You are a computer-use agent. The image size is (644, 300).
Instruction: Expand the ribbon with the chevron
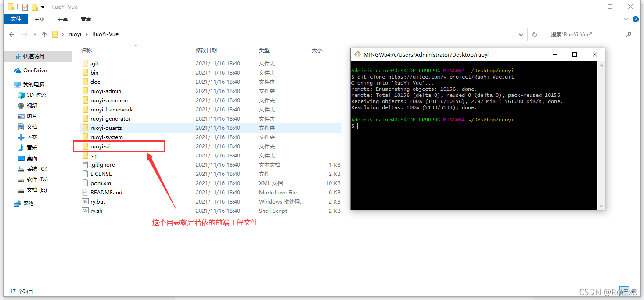626,19
